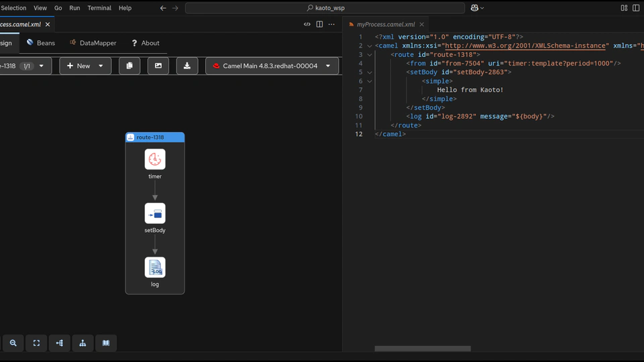
Task: Click the 'timer' label under the clock node
Action: click(155, 176)
